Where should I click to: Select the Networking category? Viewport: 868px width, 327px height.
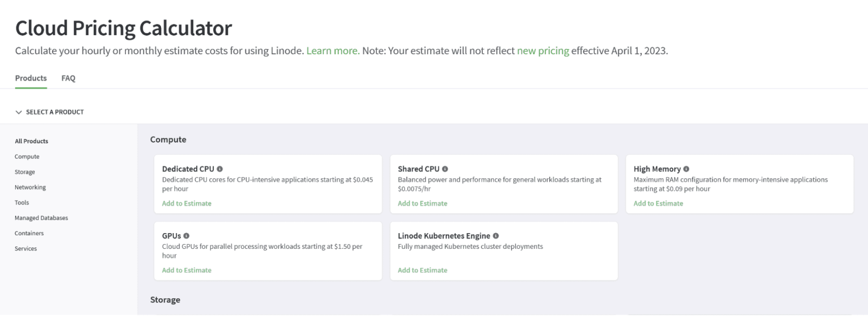point(30,187)
